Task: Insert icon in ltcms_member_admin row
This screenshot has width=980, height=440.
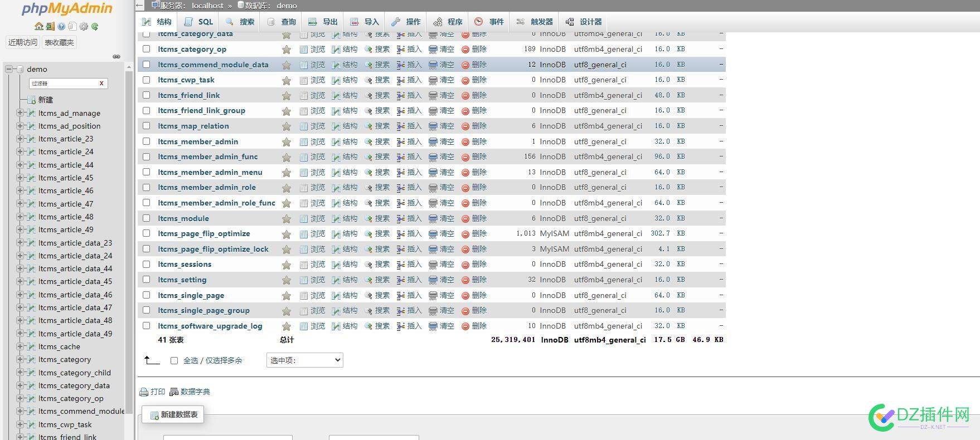Action: [401, 142]
